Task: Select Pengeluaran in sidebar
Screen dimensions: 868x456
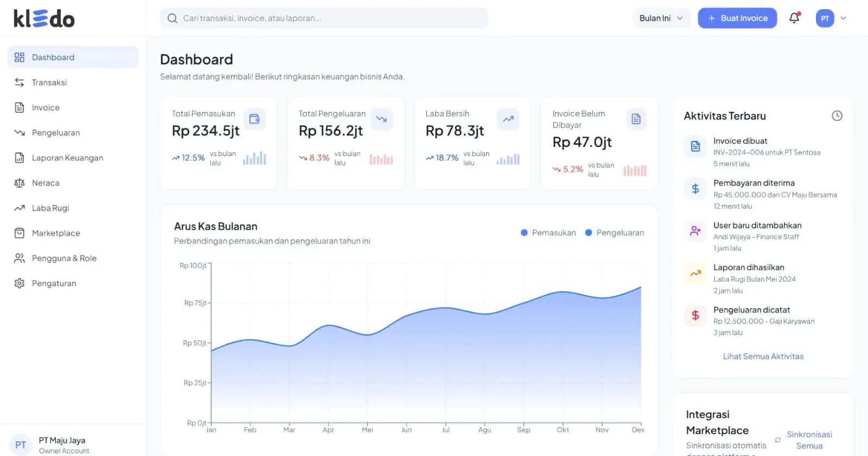Action: point(73,132)
